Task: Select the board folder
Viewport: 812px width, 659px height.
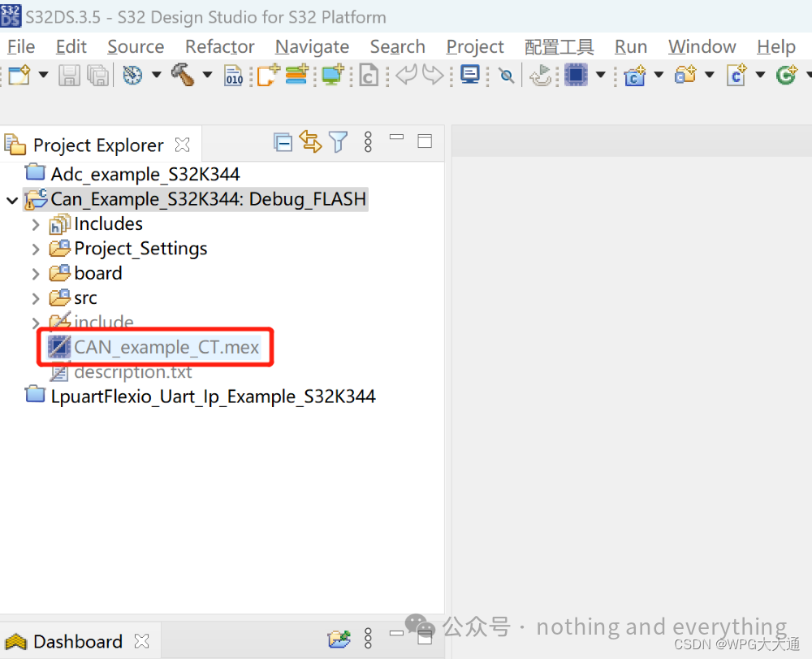Action: click(85, 273)
